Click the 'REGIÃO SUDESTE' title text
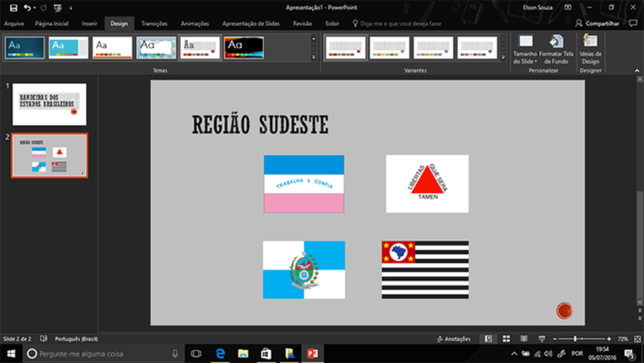Screen dimensions: 644x363 click(x=260, y=125)
